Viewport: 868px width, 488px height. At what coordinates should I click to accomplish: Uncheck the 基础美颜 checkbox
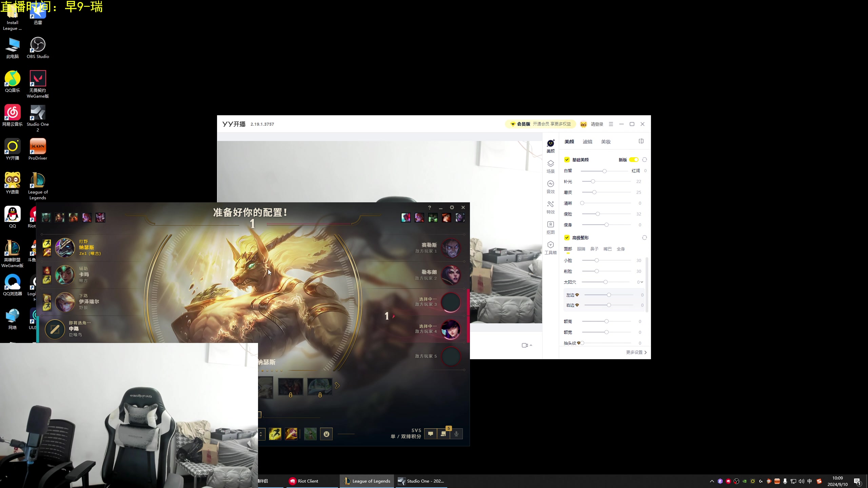coord(567,160)
